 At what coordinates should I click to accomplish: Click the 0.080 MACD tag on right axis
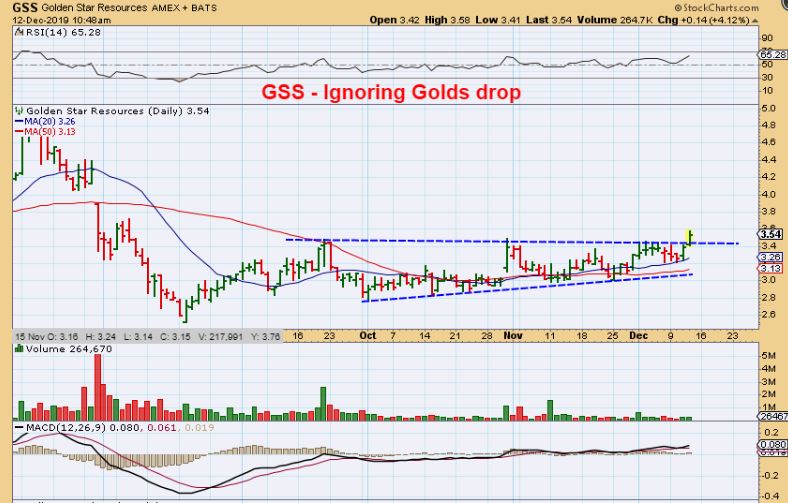pos(772,445)
